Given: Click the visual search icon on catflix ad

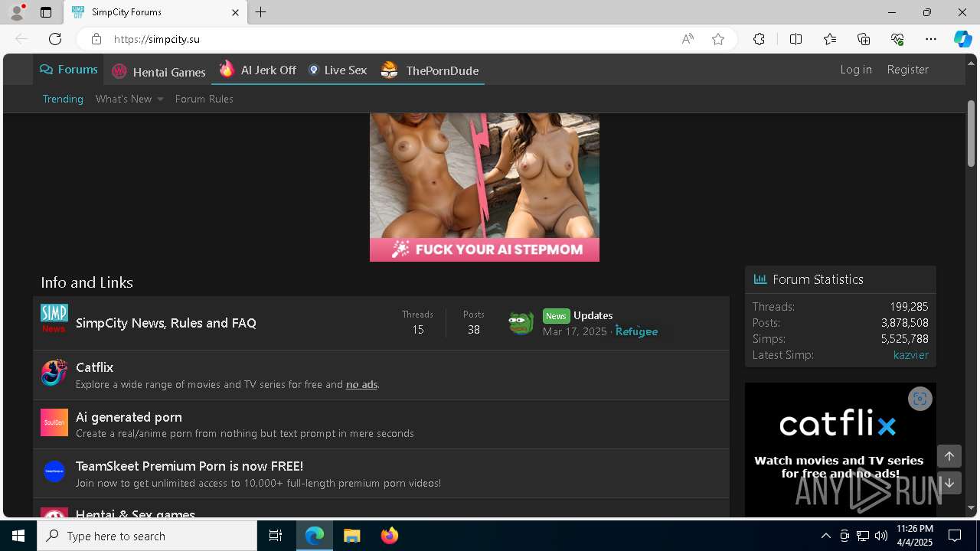Looking at the screenshot, I should 920,399.
